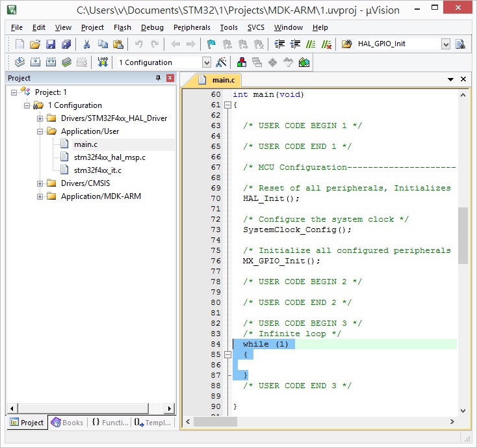Expand Drivers/CMSIS folder
Image resolution: width=477 pixels, height=448 pixels.
tap(40, 183)
